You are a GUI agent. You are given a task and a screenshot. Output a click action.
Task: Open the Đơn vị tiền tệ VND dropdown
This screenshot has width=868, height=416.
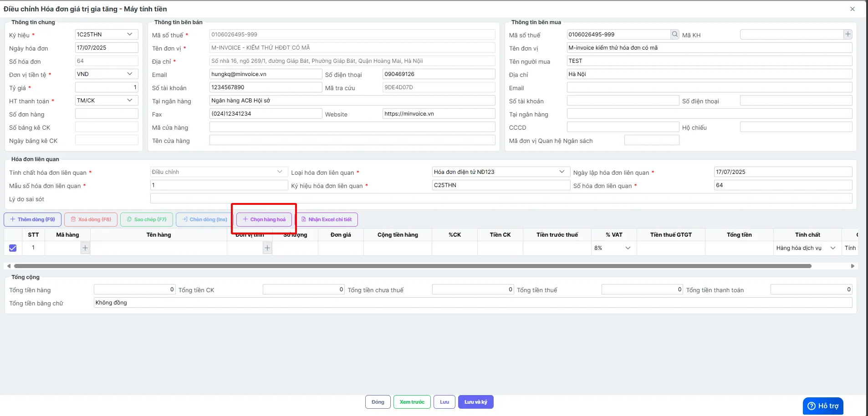click(x=107, y=74)
